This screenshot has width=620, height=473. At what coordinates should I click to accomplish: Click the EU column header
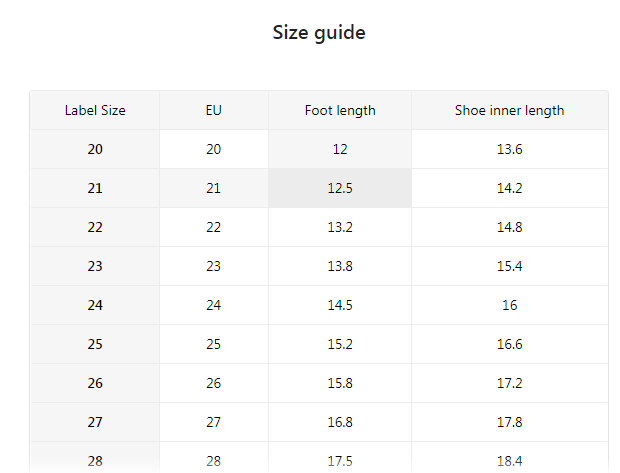[214, 111]
